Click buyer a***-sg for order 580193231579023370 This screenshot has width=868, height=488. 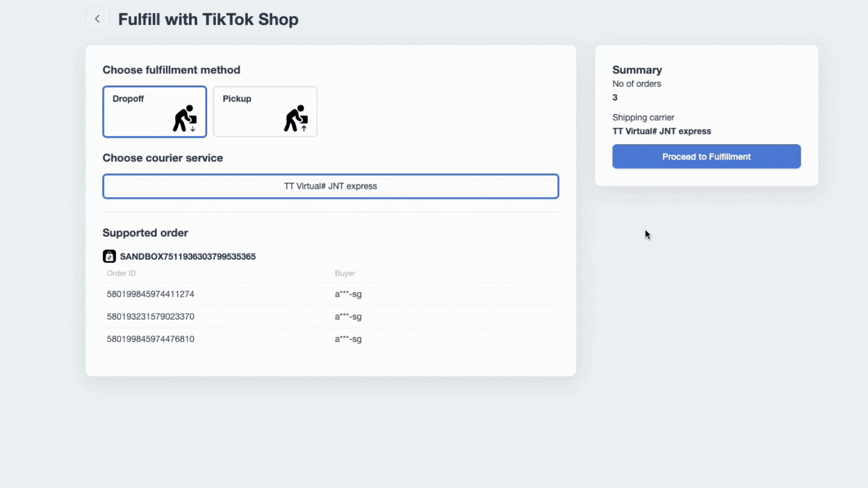[348, 317]
